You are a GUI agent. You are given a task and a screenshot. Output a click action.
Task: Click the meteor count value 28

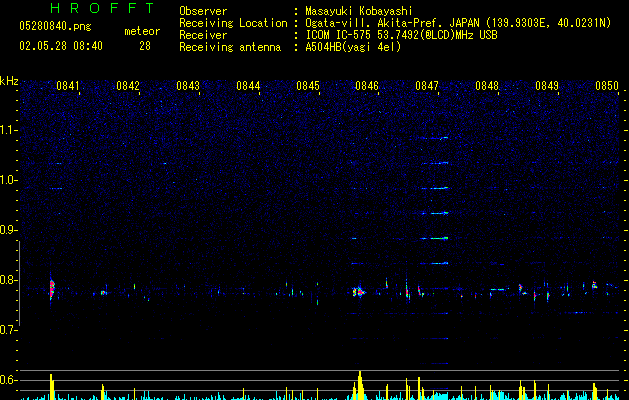pyautogui.click(x=145, y=46)
